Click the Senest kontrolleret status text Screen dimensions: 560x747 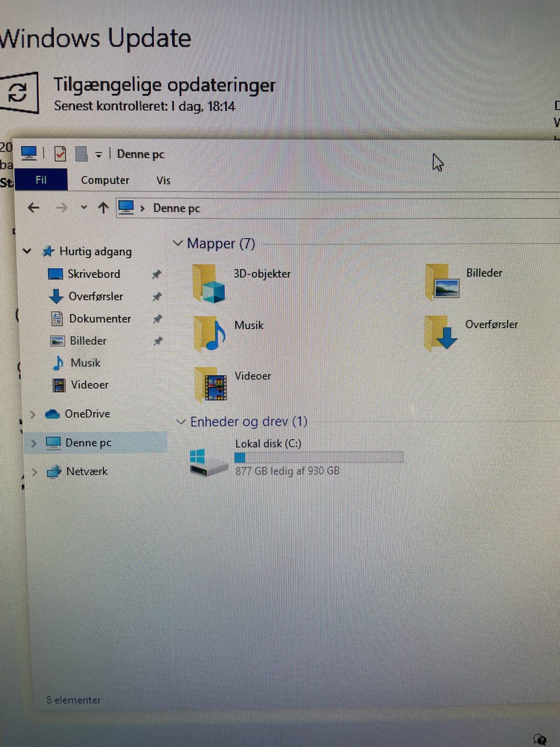coord(145,106)
